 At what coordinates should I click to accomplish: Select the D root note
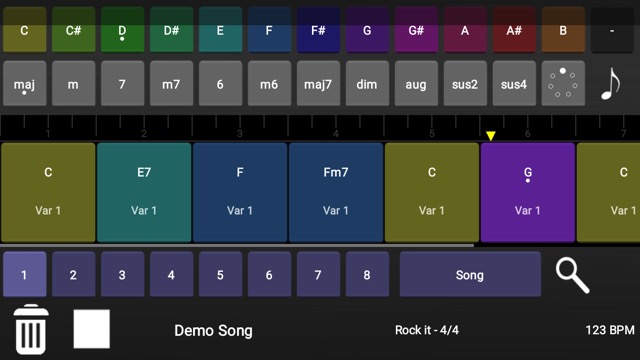(122, 30)
